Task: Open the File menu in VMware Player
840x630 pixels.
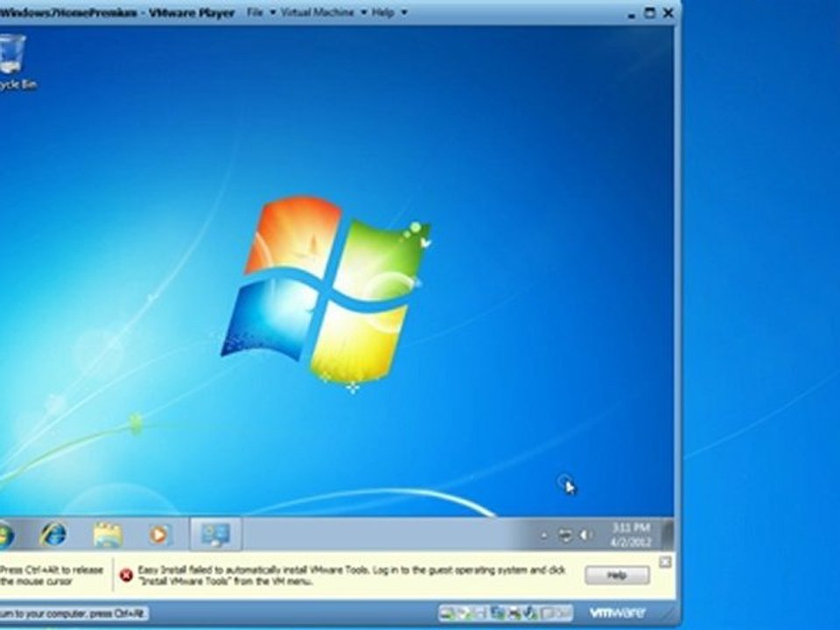Action: pyautogui.click(x=255, y=12)
